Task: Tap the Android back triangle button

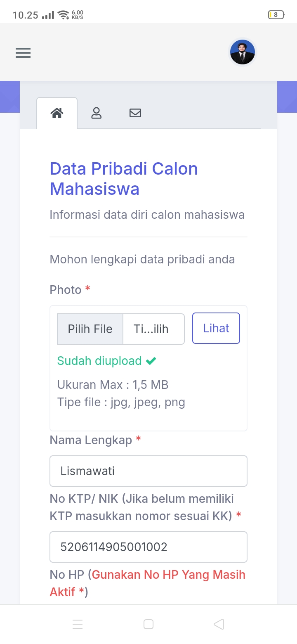Action: point(219,624)
